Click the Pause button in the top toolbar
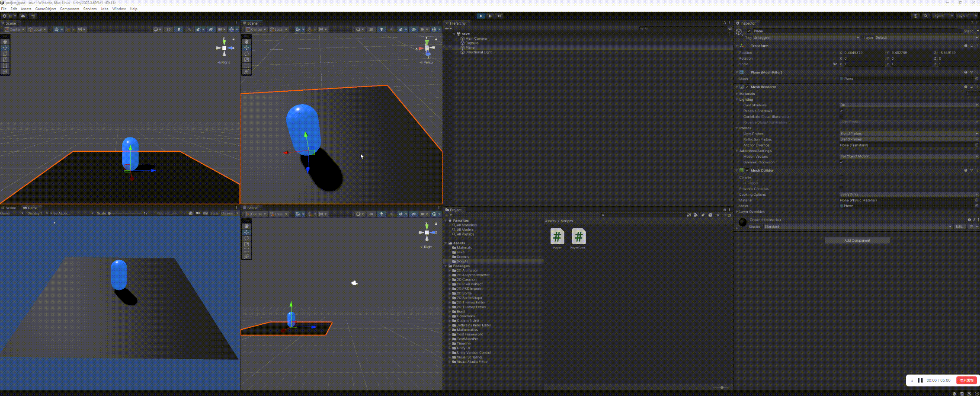The height and width of the screenshot is (396, 980). [x=490, y=16]
